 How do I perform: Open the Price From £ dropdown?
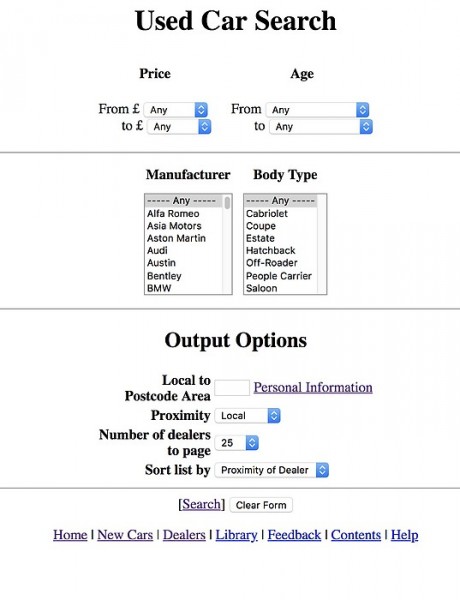176,110
